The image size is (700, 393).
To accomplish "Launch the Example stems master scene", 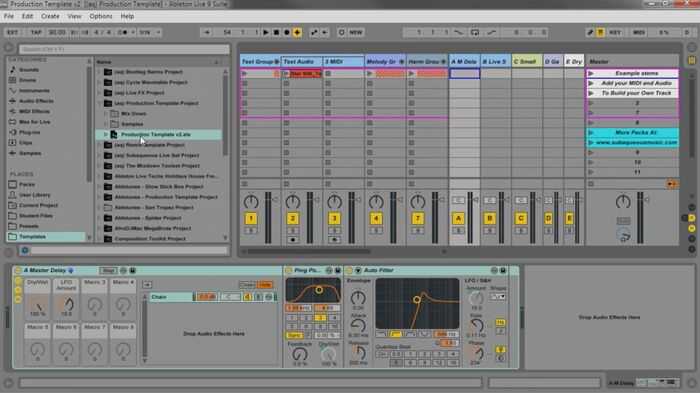I will click(591, 73).
